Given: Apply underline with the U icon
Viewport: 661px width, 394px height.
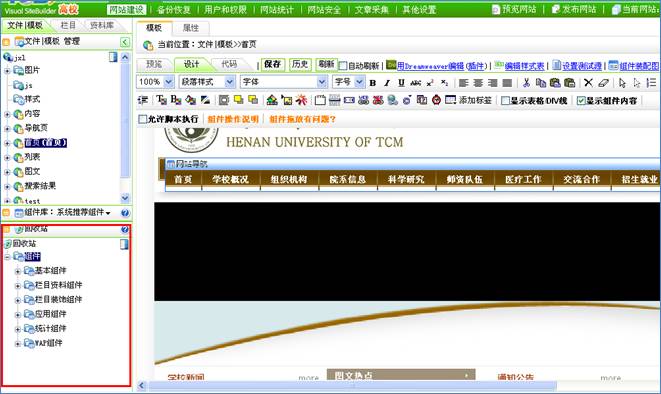Looking at the screenshot, I should point(401,83).
